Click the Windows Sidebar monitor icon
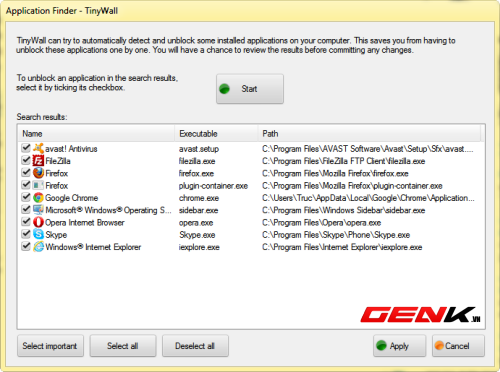This screenshot has height=372, width=500. (38, 210)
